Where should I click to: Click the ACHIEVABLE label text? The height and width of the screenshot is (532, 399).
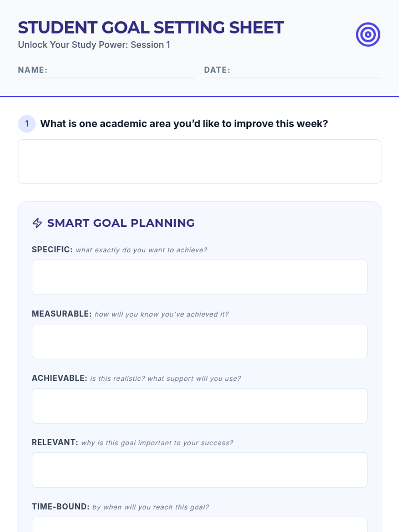tap(60, 378)
